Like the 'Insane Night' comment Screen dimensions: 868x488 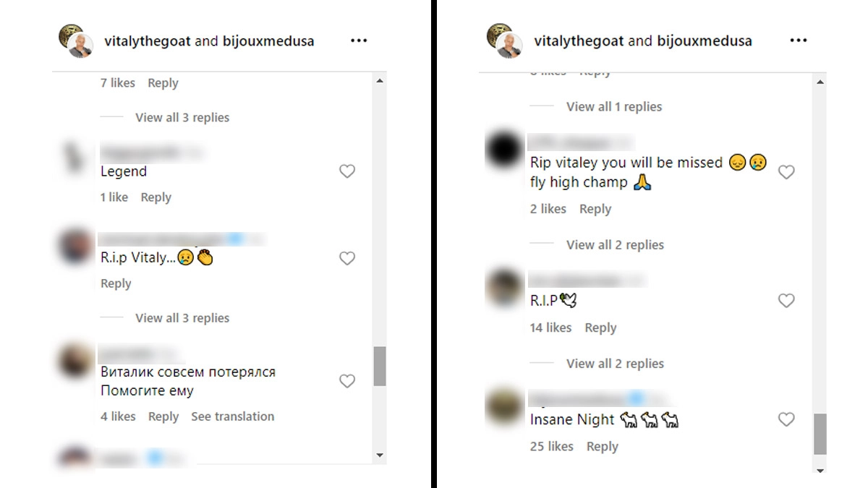pyautogui.click(x=786, y=419)
